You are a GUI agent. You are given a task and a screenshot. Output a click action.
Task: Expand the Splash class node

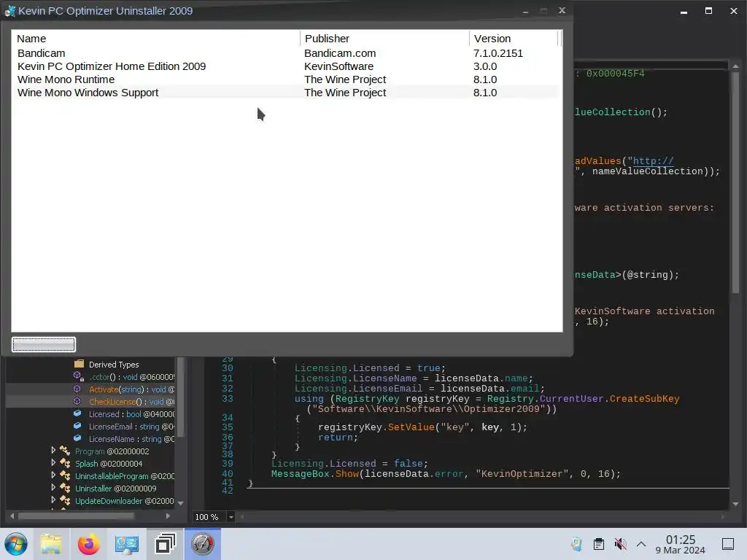[53, 462]
